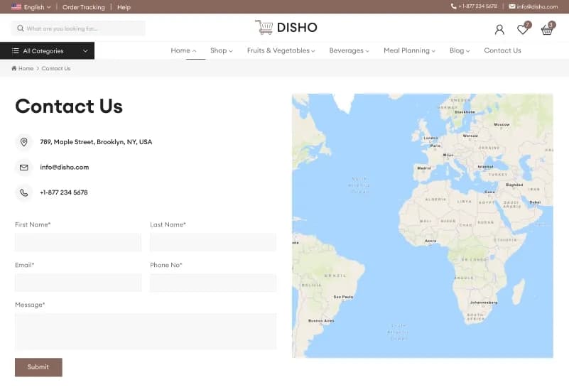Click the DISHO cart logo
The height and width of the screenshot is (392, 569).
pos(286,27)
